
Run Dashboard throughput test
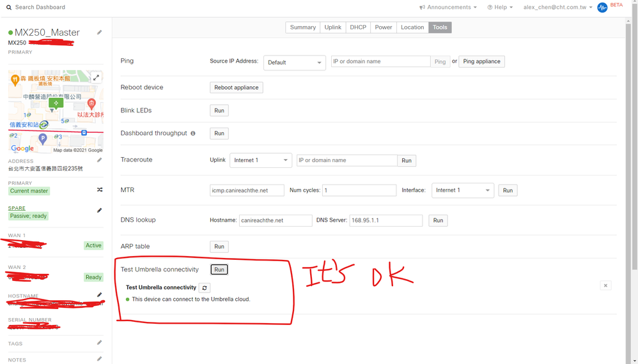click(219, 133)
